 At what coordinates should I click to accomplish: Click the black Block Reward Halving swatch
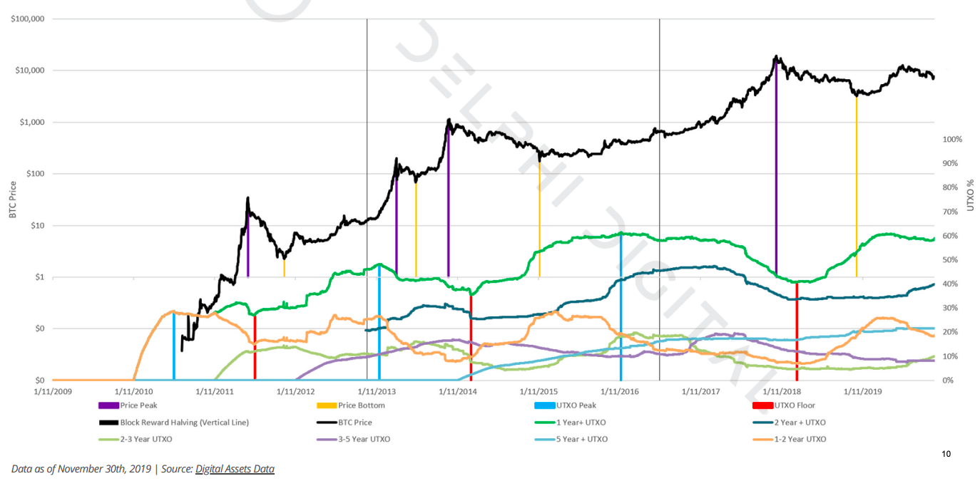(x=108, y=423)
